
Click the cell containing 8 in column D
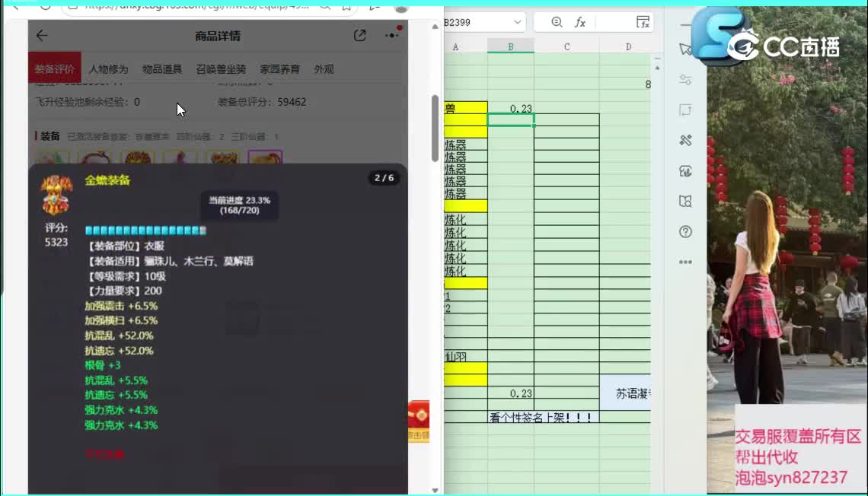point(626,84)
